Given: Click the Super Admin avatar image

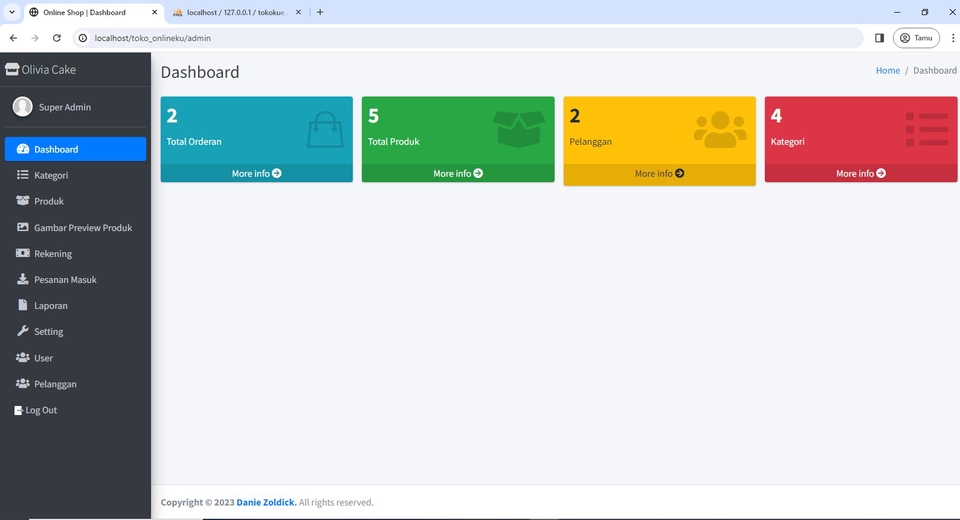Looking at the screenshot, I should pos(23,107).
